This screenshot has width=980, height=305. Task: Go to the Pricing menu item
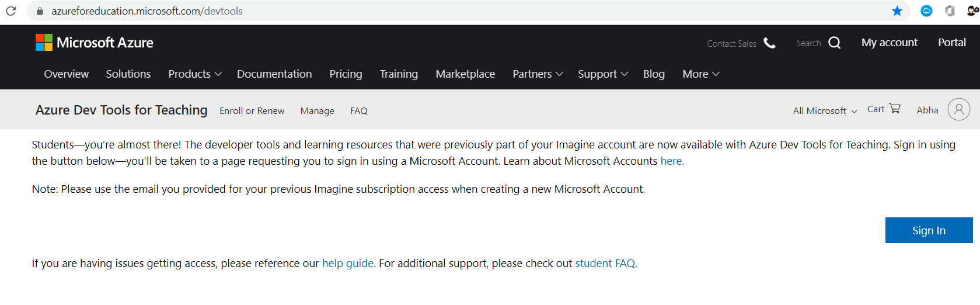pos(346,74)
